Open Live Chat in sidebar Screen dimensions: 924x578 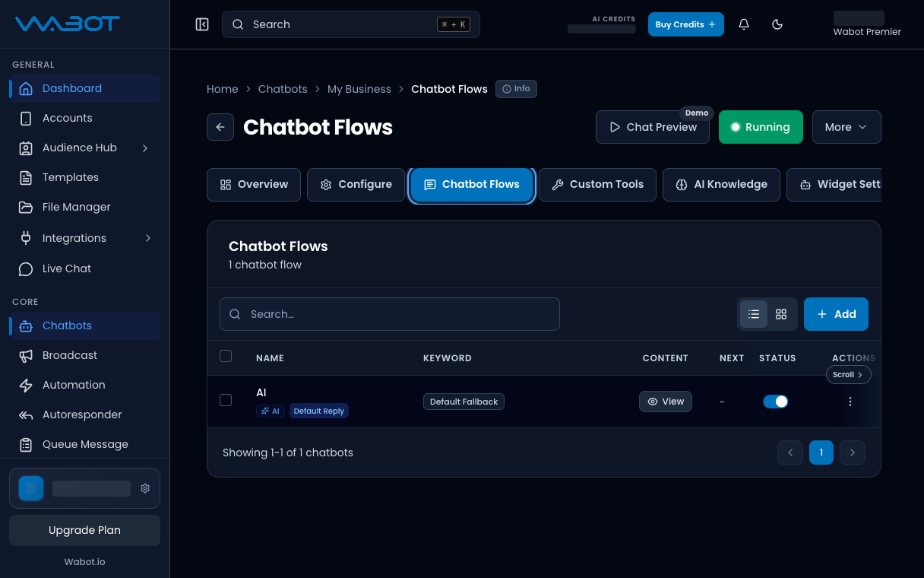click(x=84, y=268)
